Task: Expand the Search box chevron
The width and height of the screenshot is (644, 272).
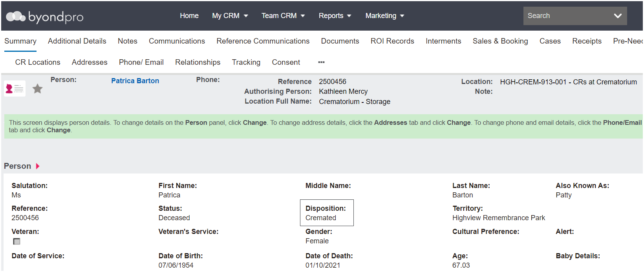Action: (x=618, y=16)
